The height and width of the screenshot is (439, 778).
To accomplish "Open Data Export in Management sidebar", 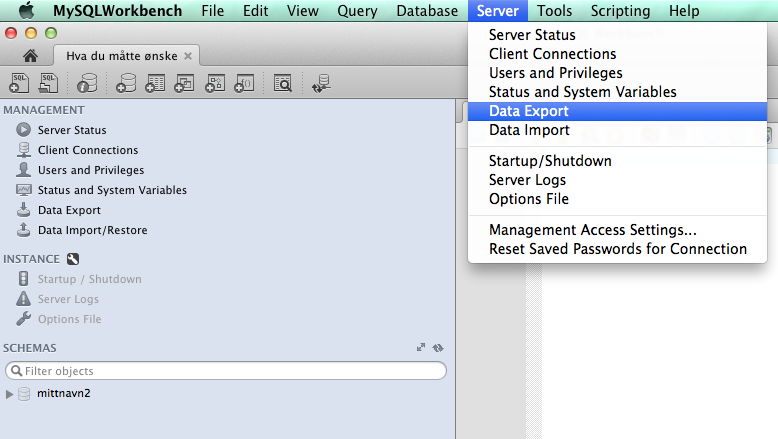I will pyautogui.click(x=69, y=210).
